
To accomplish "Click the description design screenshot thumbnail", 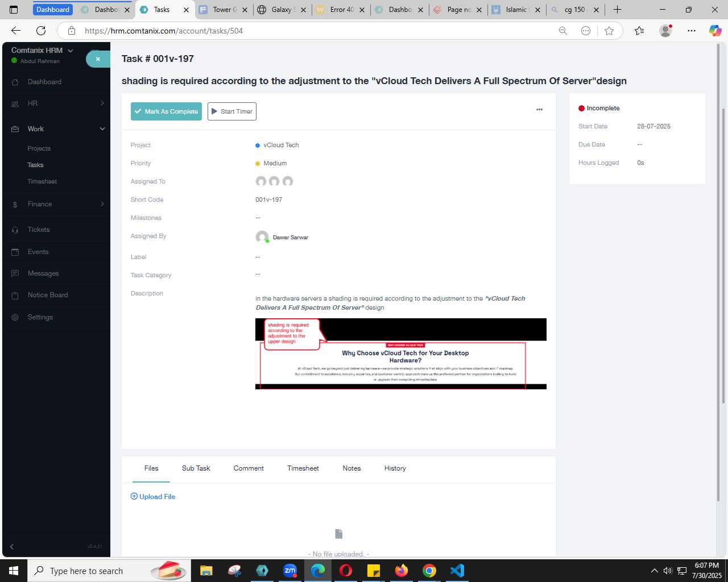I will (401, 354).
